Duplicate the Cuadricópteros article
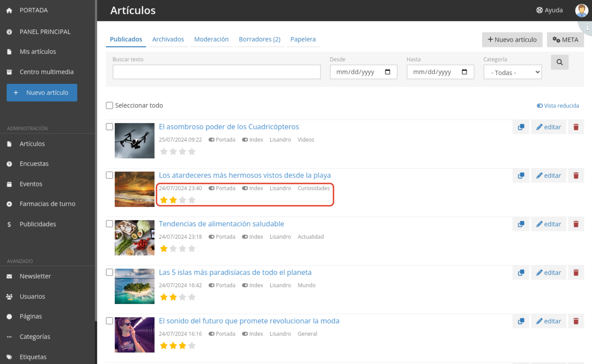Viewport: 592px width, 364px height. coord(521,127)
